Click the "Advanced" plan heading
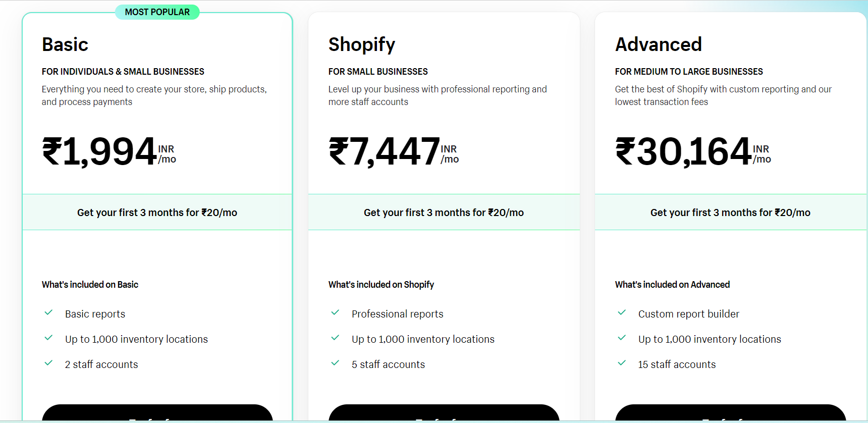This screenshot has width=868, height=423. [658, 44]
